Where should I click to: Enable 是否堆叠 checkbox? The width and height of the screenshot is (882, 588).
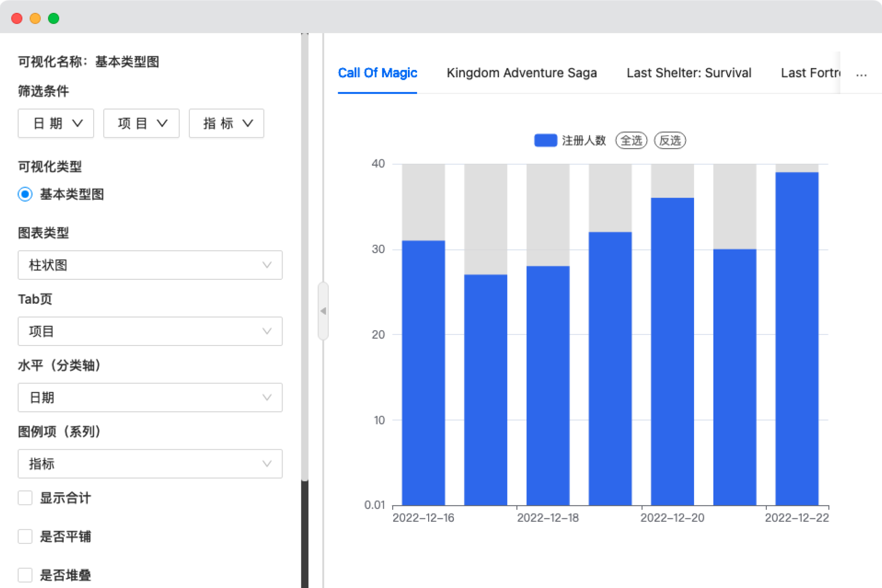pos(25,575)
